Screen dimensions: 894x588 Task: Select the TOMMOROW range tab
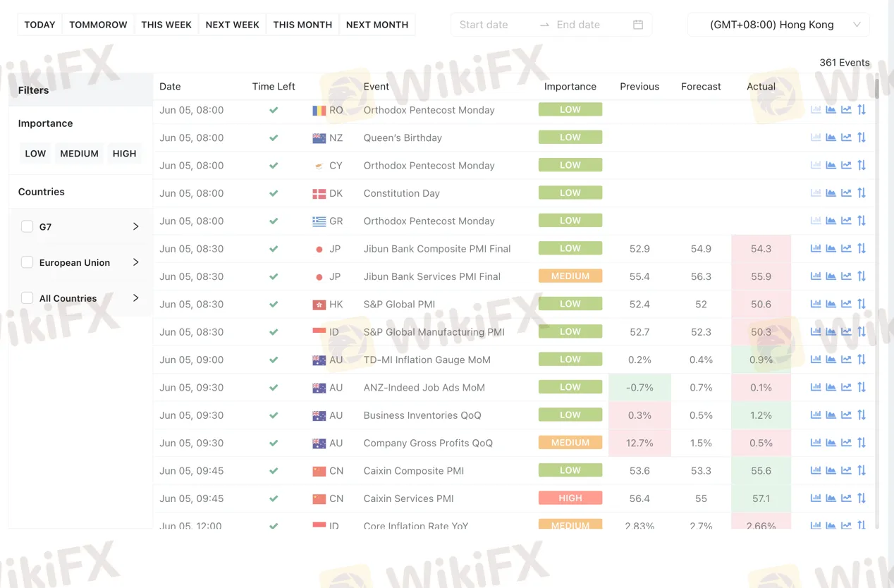tap(98, 25)
